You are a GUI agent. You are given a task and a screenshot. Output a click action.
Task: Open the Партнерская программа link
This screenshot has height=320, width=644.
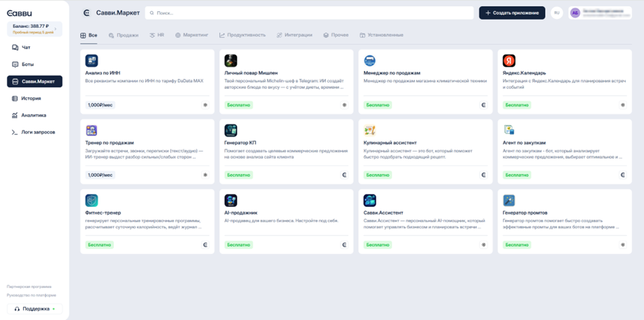(29, 286)
